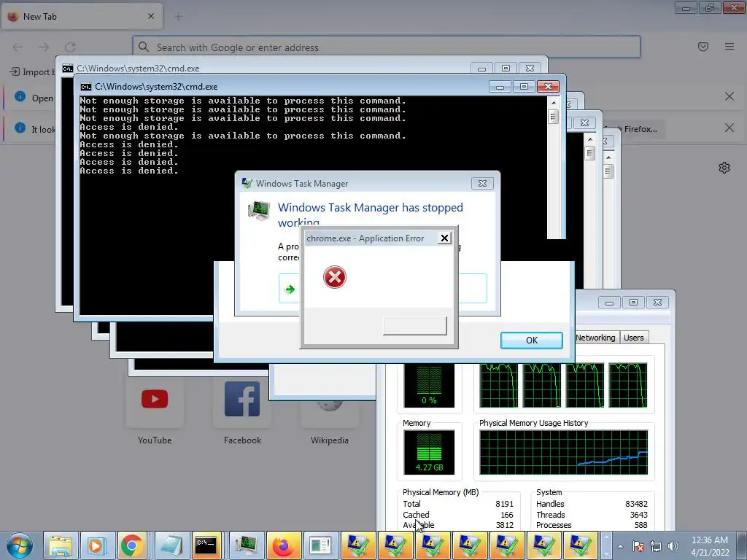Close the chrome.exe Application Error dialog

click(444, 238)
